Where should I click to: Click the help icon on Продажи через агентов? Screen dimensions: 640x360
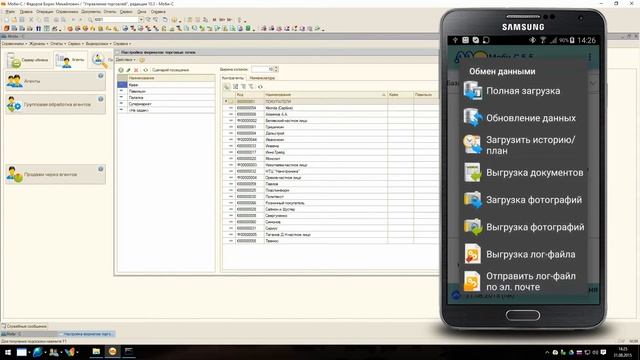tap(100, 169)
